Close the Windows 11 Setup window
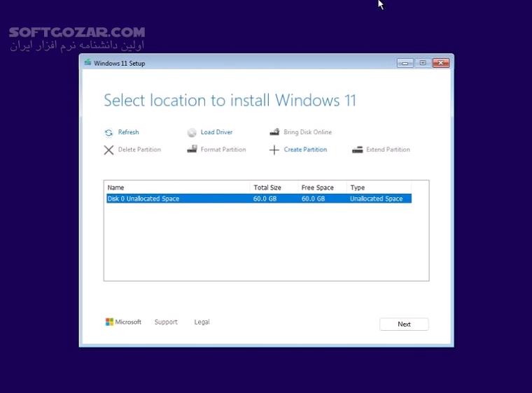Image resolution: width=532 pixels, height=393 pixels. (x=441, y=63)
